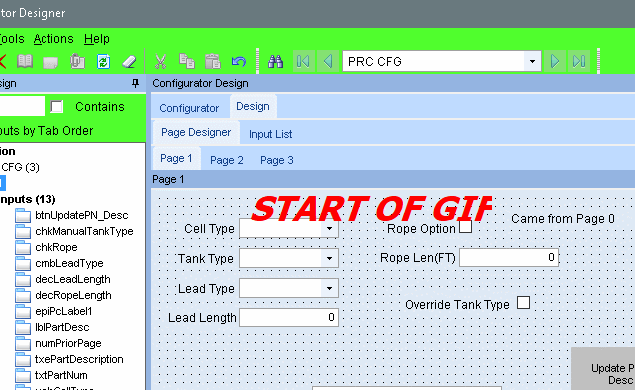This screenshot has height=390, width=635.
Task: Select numPriorPage tree node
Action: point(68,343)
